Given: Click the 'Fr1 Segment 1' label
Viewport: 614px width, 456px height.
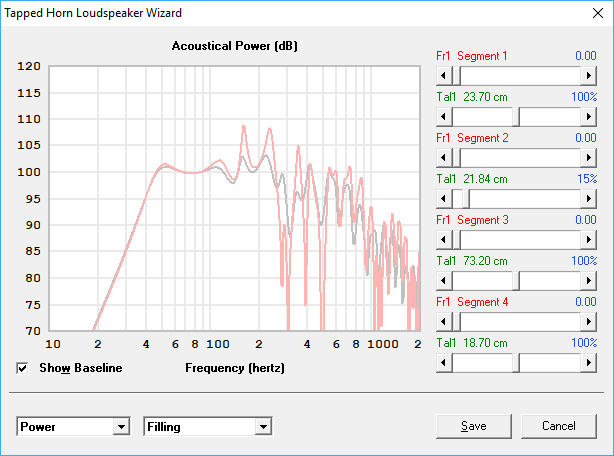Looking at the screenshot, I should point(472,56).
